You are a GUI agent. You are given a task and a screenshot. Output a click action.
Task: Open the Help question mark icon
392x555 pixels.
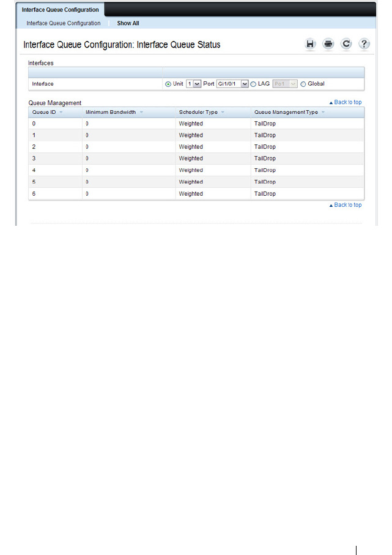coord(364,44)
